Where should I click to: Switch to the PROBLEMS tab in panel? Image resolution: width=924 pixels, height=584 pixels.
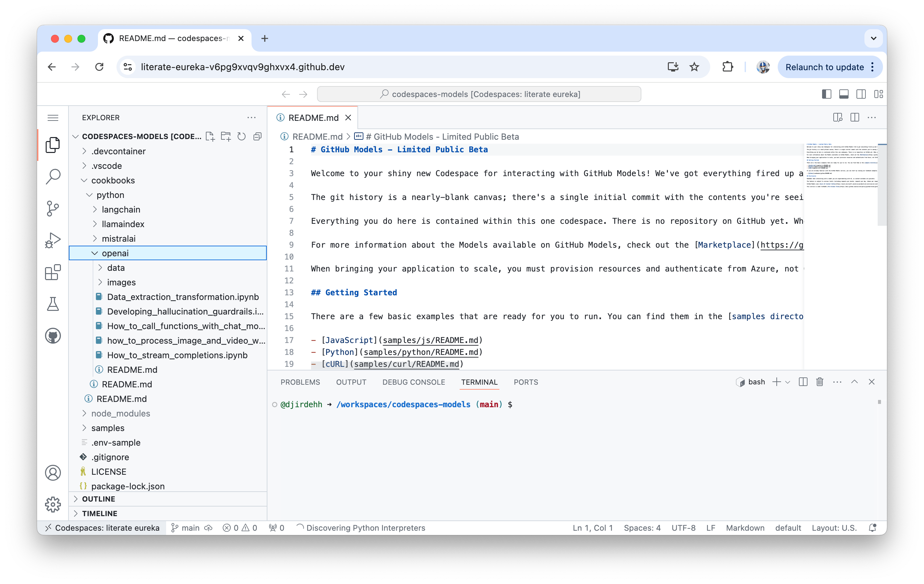[x=300, y=381]
